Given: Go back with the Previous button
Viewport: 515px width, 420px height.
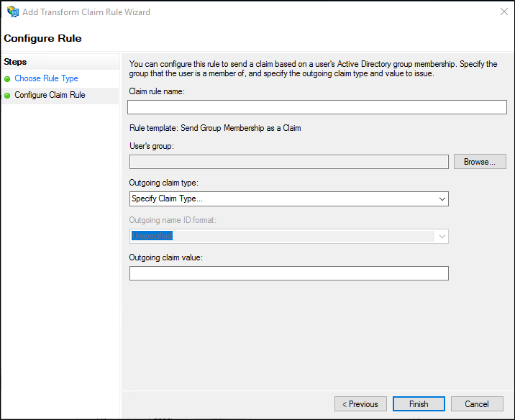Looking at the screenshot, I should coord(360,404).
